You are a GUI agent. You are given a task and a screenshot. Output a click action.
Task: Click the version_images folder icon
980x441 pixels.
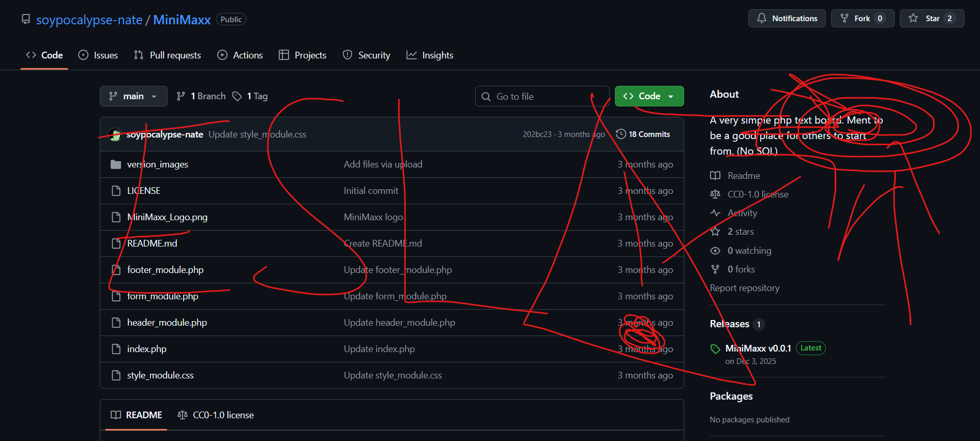(x=116, y=164)
